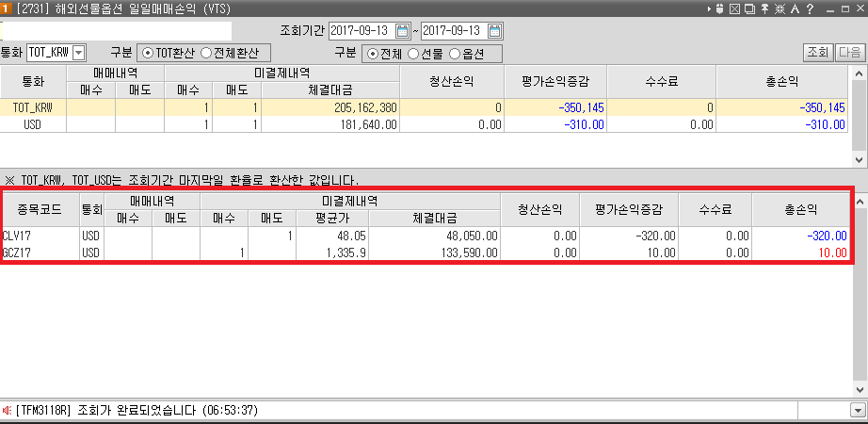868x424 pixels.
Task: Click the crossed-box icon in the title bar
Action: pyautogui.click(x=736, y=8)
